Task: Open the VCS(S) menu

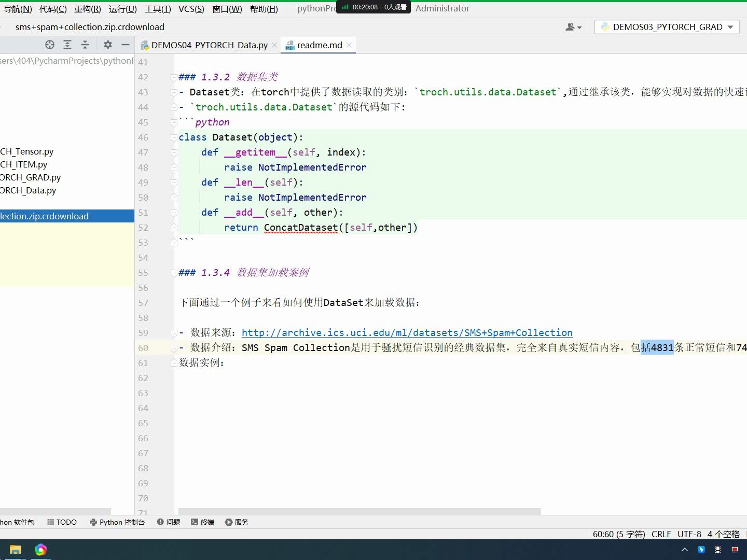Action: tap(191, 9)
